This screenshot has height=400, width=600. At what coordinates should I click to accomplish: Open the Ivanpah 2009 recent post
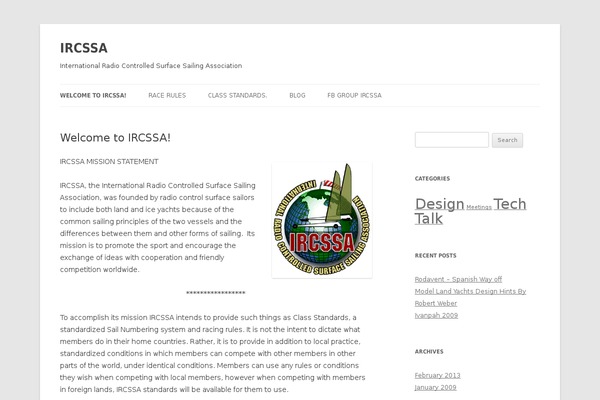click(x=436, y=315)
